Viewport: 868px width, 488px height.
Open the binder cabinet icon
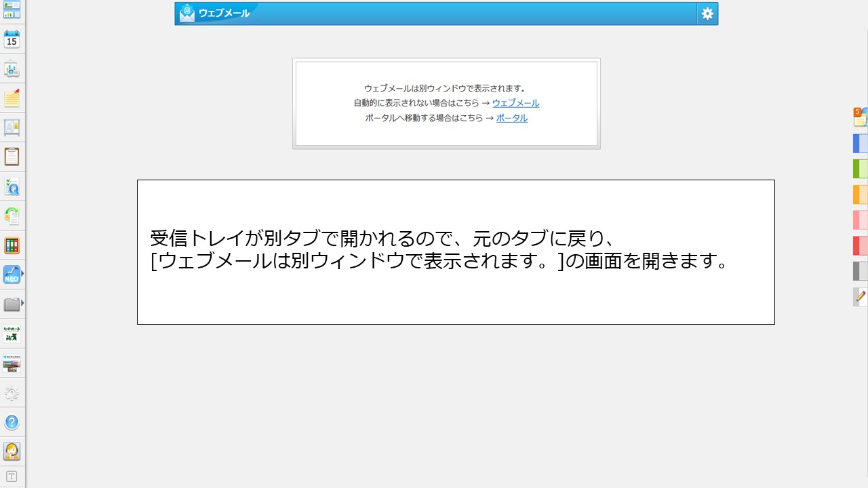point(12,245)
